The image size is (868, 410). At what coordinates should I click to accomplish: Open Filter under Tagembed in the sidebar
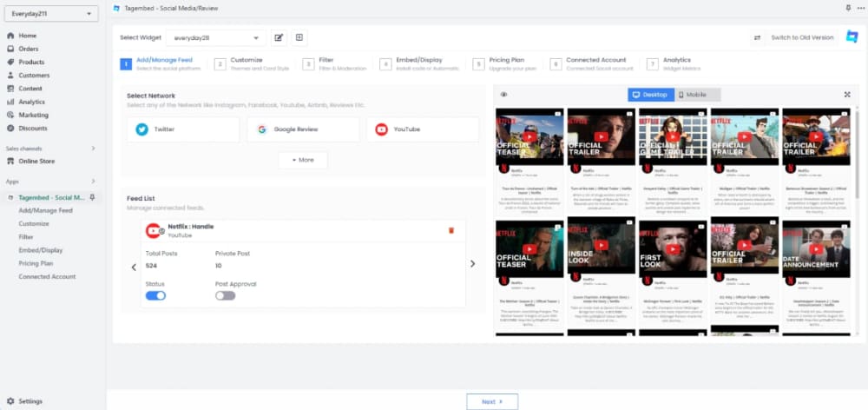(x=26, y=237)
